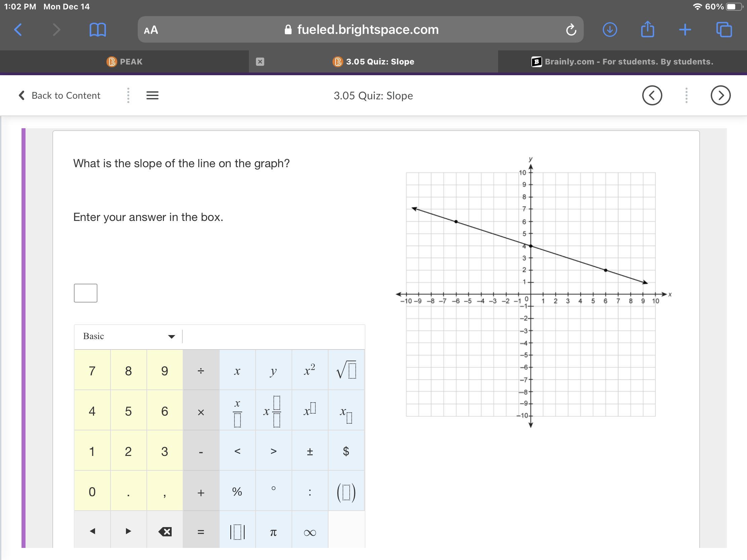747x560 pixels.
Task: Insert the square root symbol
Action: point(346,371)
